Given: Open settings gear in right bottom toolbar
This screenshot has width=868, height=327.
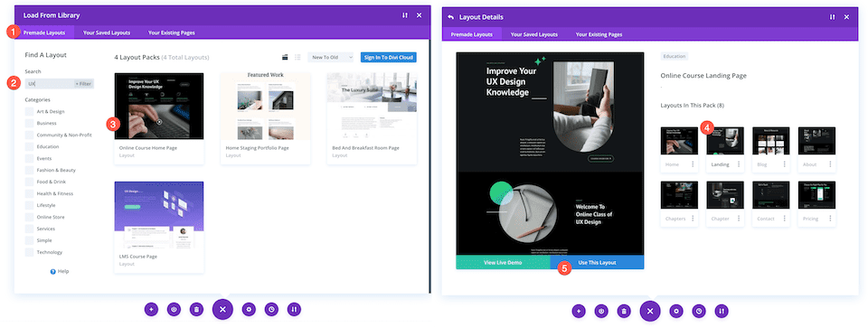Looking at the screenshot, I should (676, 312).
